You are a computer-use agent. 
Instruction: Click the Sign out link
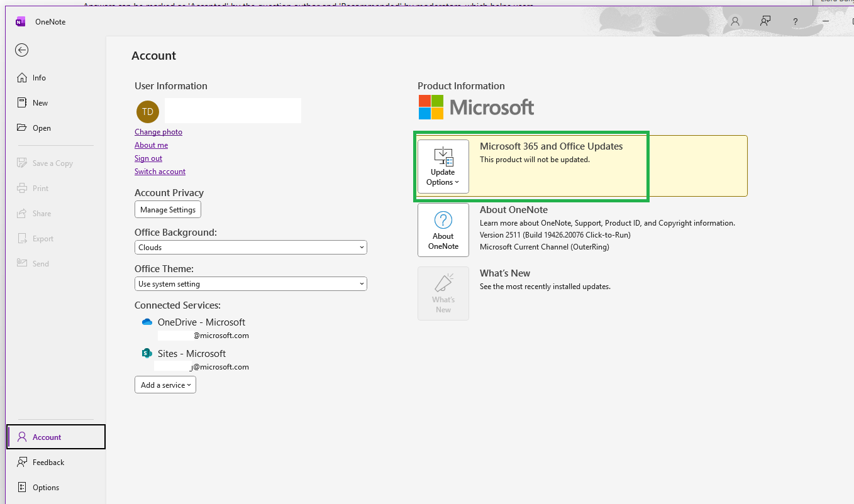[x=148, y=158]
